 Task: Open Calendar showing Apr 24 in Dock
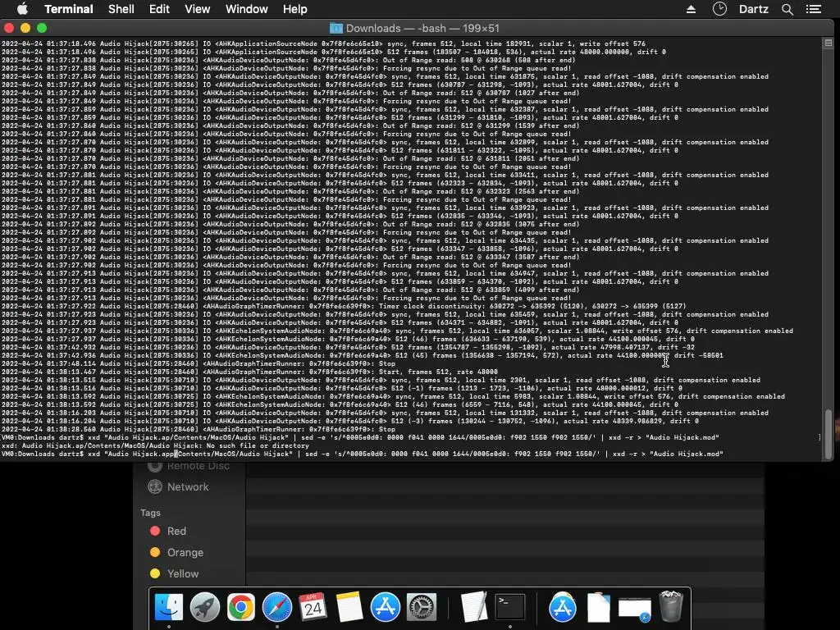(313, 607)
